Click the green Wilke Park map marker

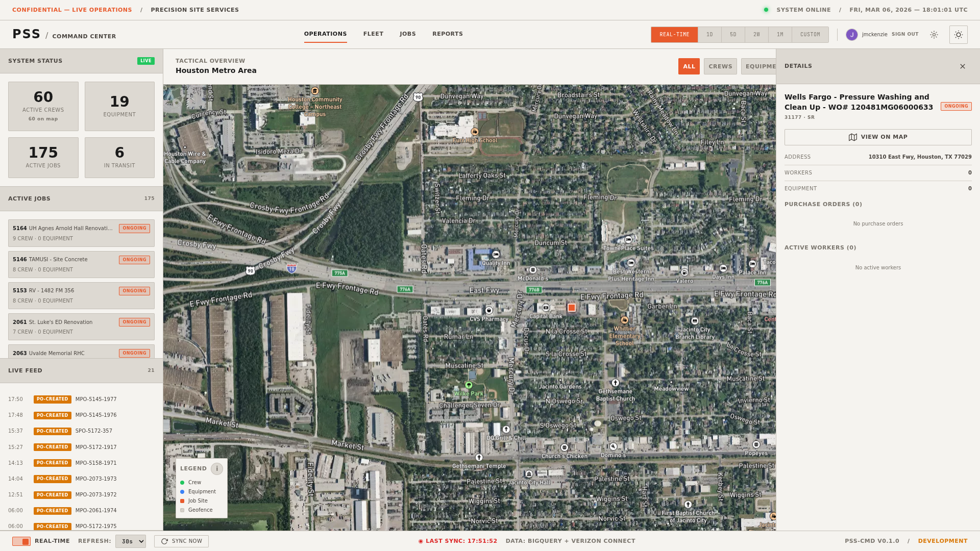pyautogui.click(x=469, y=385)
